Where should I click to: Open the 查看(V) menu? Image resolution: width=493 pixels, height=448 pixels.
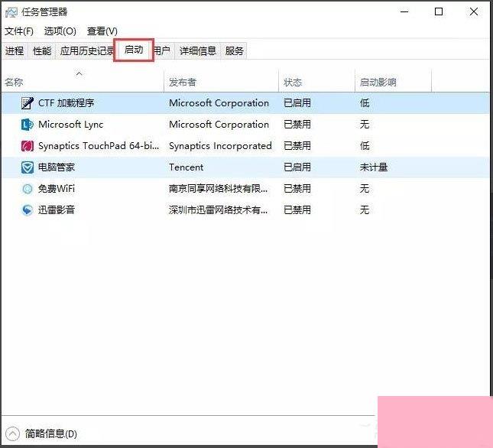[x=102, y=31]
